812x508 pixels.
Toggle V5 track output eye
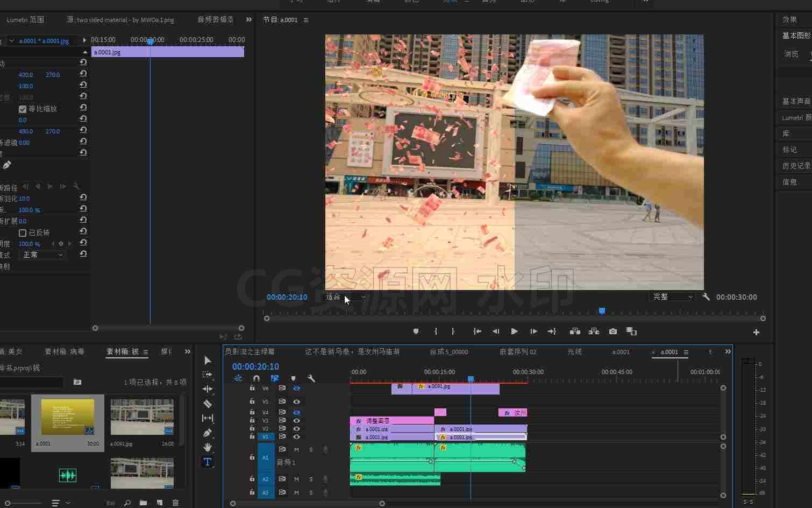[296, 401]
